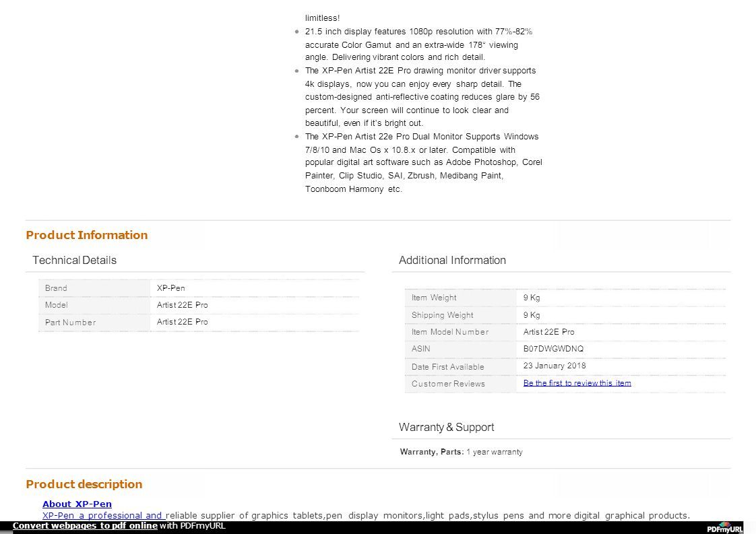
Task: Select the 'Shipping Weight' label
Action: tap(443, 315)
